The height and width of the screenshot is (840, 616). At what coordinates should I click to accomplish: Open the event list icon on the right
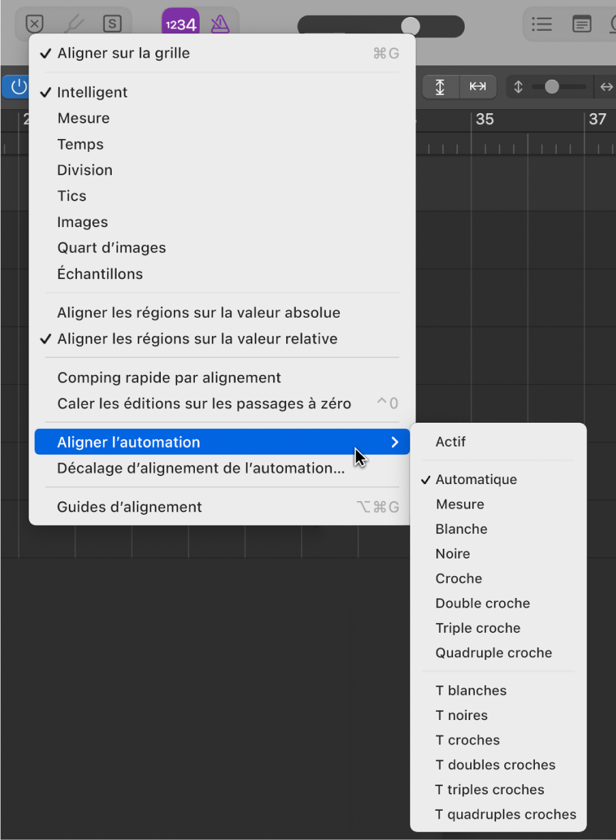tap(542, 24)
